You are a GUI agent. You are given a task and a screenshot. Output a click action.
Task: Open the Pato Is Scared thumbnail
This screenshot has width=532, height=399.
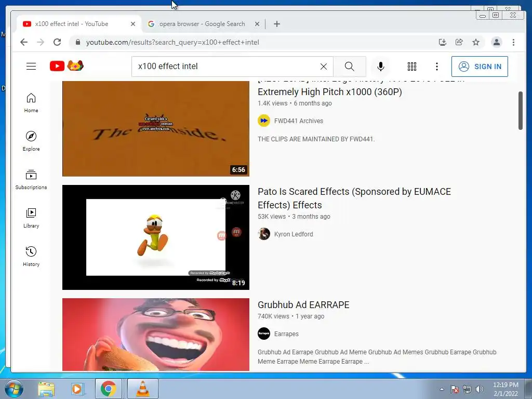(156, 237)
